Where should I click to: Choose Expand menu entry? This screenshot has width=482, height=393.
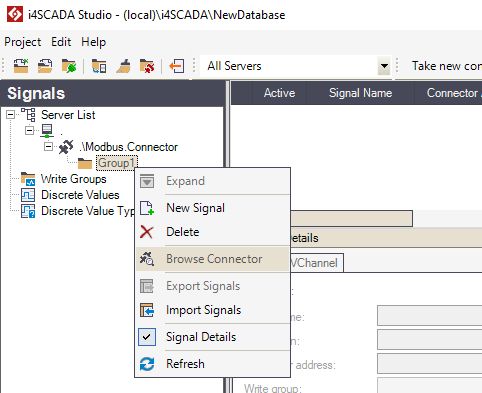(213, 181)
